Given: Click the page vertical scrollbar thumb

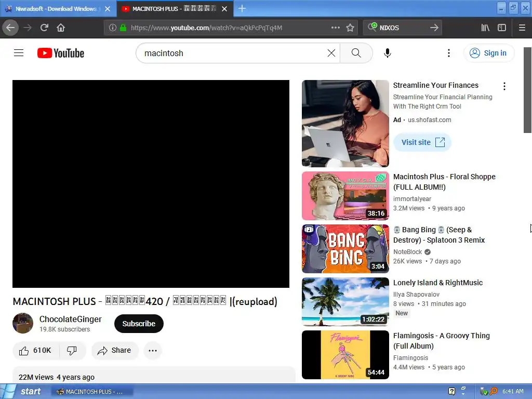Looking at the screenshot, I should [x=527, y=90].
